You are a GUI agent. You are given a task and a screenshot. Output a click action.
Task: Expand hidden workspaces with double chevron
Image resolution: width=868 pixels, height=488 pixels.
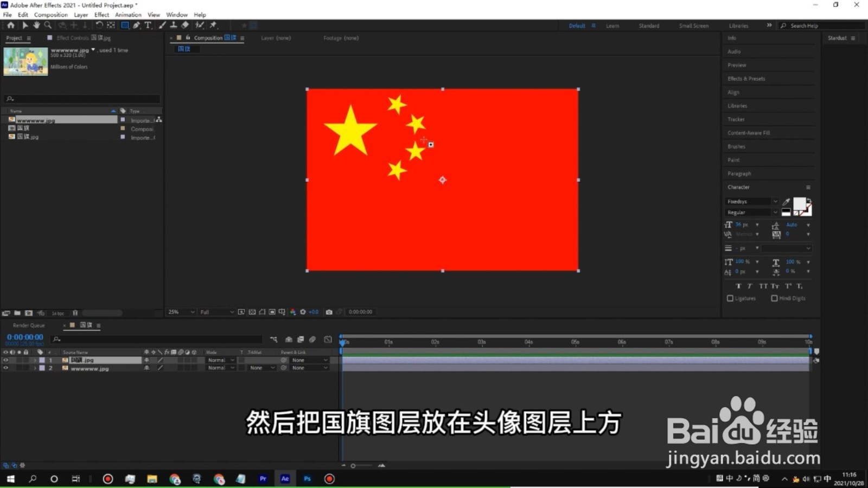[769, 25]
